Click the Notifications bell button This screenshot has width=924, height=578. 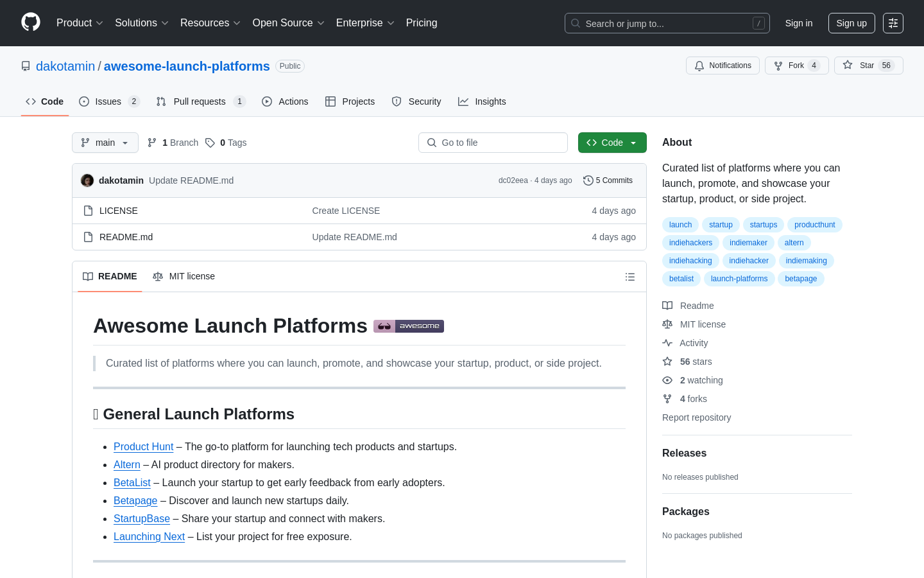[x=723, y=66]
